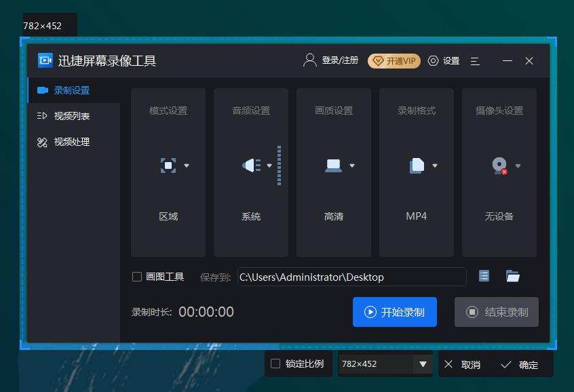Click the 音频设置 card title
Image resolution: width=574 pixels, height=392 pixels.
point(251,111)
